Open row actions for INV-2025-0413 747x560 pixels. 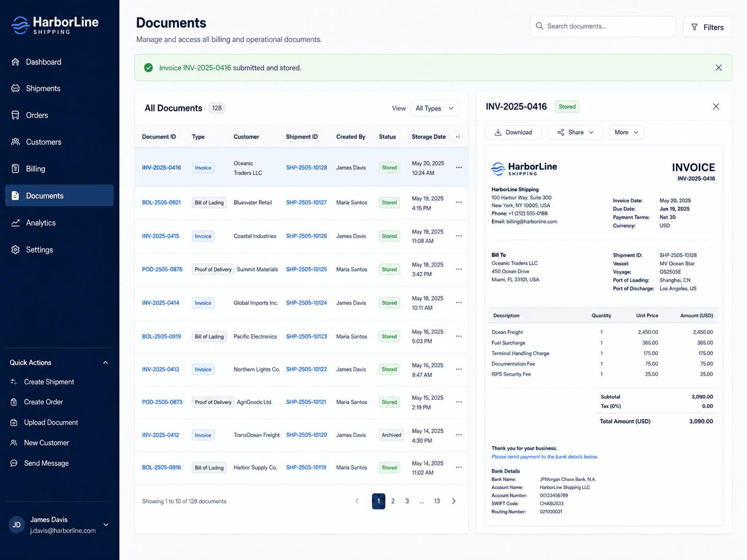click(x=459, y=369)
